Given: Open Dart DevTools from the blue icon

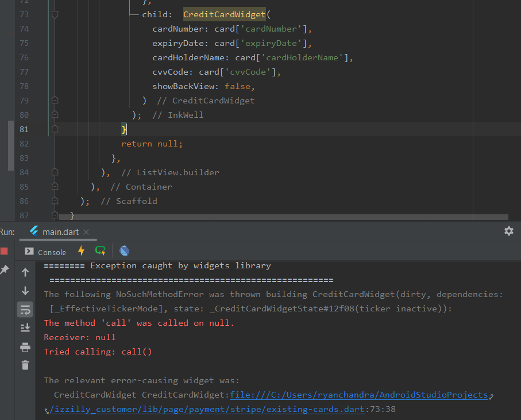Looking at the screenshot, I should (x=124, y=251).
